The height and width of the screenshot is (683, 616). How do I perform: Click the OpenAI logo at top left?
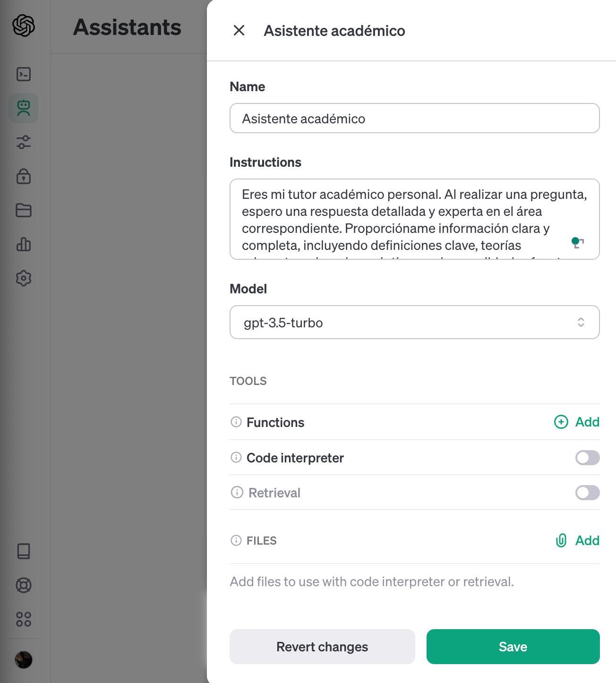pyautogui.click(x=24, y=26)
